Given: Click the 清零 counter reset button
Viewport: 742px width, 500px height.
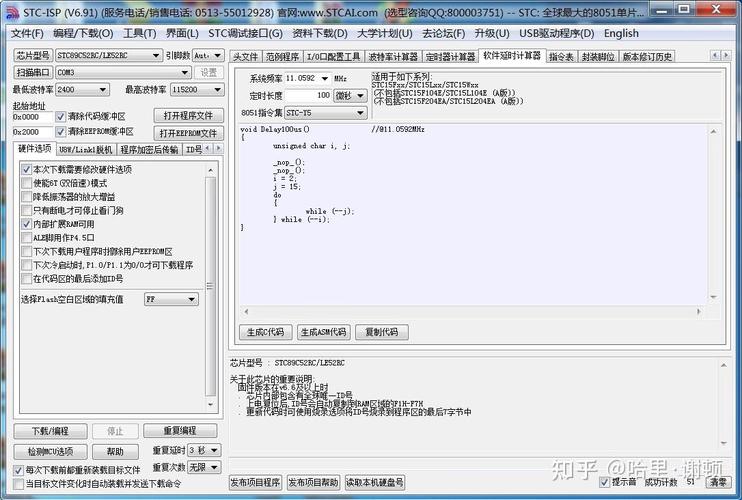Looking at the screenshot, I should click(x=718, y=482).
